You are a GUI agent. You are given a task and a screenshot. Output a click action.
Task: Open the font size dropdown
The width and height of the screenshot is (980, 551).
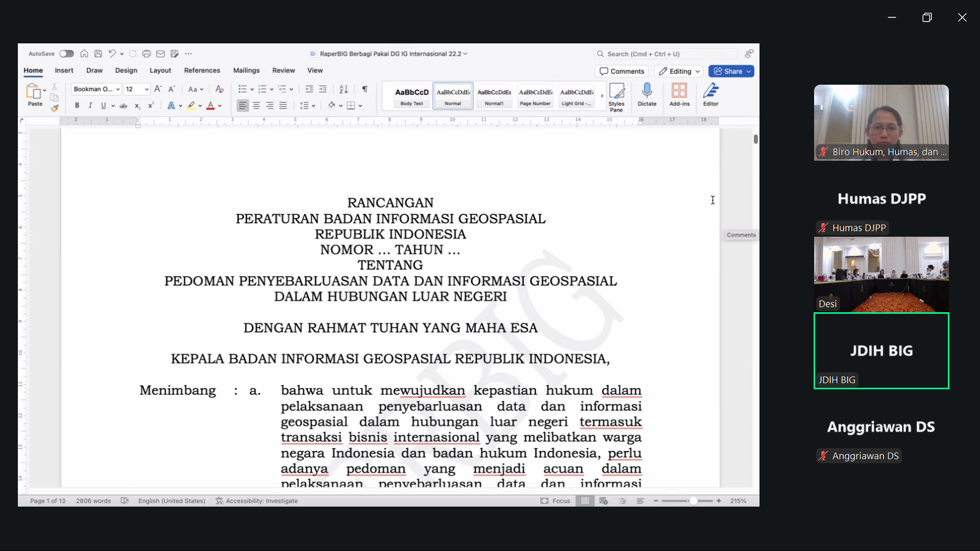point(146,89)
